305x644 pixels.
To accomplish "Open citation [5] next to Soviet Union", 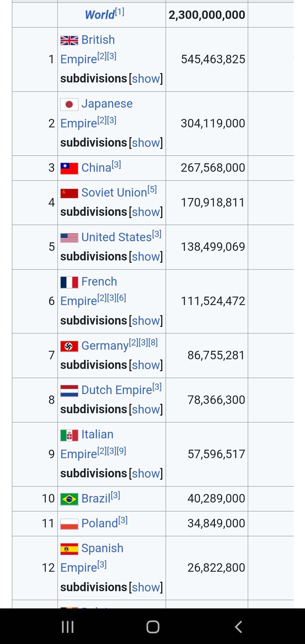I will point(152,190).
